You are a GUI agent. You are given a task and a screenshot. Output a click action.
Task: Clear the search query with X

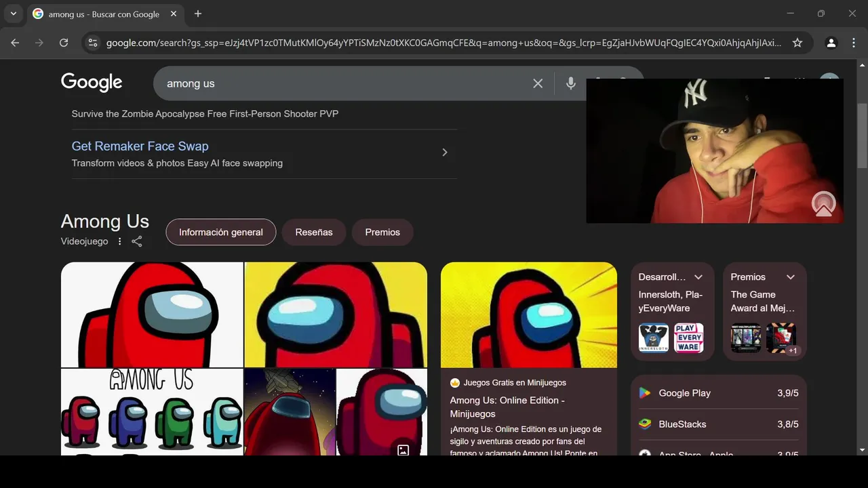click(538, 83)
